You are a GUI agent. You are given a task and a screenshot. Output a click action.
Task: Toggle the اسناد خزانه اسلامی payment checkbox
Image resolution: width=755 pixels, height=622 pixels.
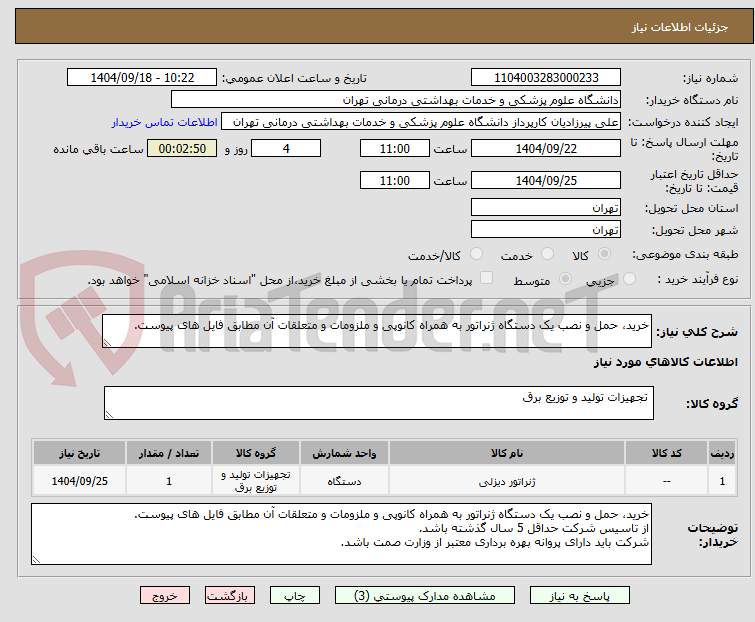tap(487, 278)
